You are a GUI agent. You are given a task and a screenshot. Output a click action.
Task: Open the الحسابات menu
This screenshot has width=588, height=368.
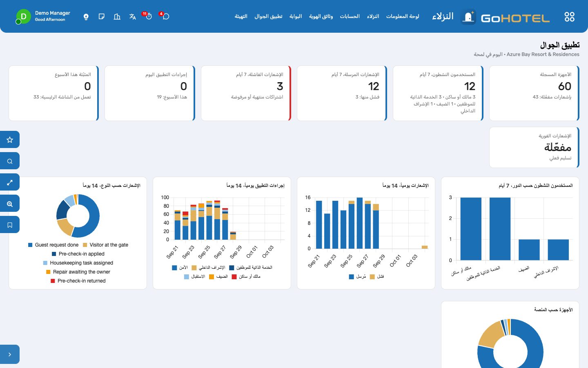(350, 16)
